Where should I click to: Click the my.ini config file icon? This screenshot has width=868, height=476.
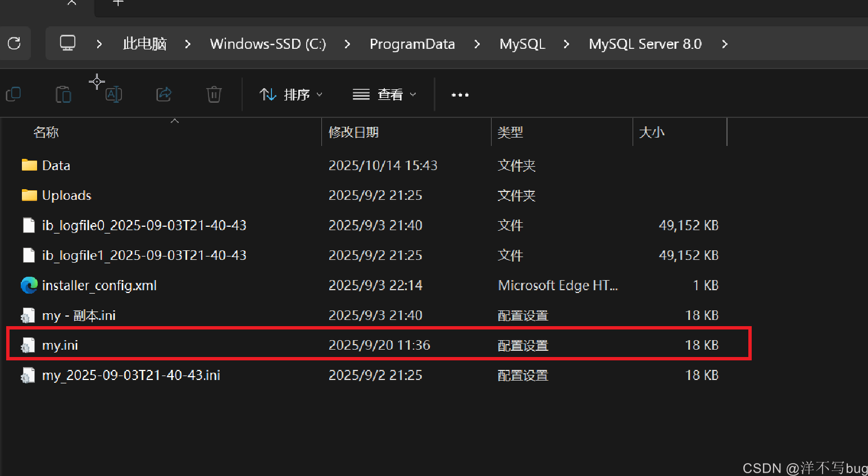click(28, 345)
